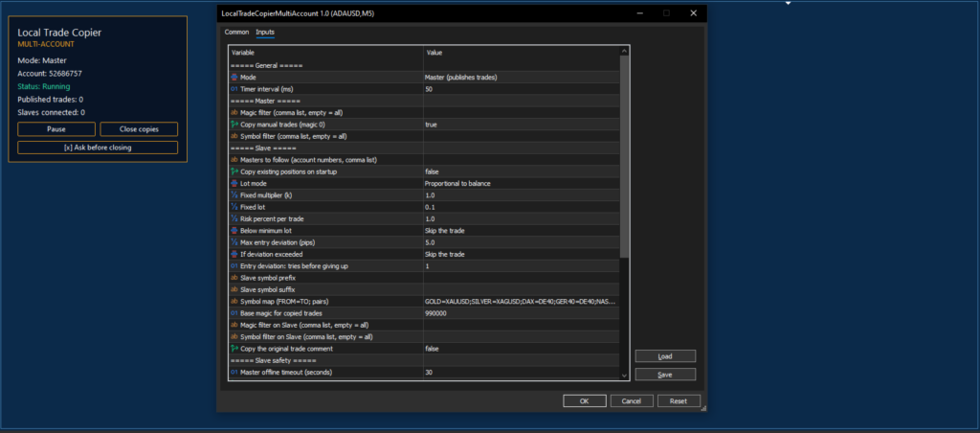Image resolution: width=980 pixels, height=433 pixels.
Task: Click the Copy manual trades boolean icon
Action: pyautogui.click(x=234, y=125)
